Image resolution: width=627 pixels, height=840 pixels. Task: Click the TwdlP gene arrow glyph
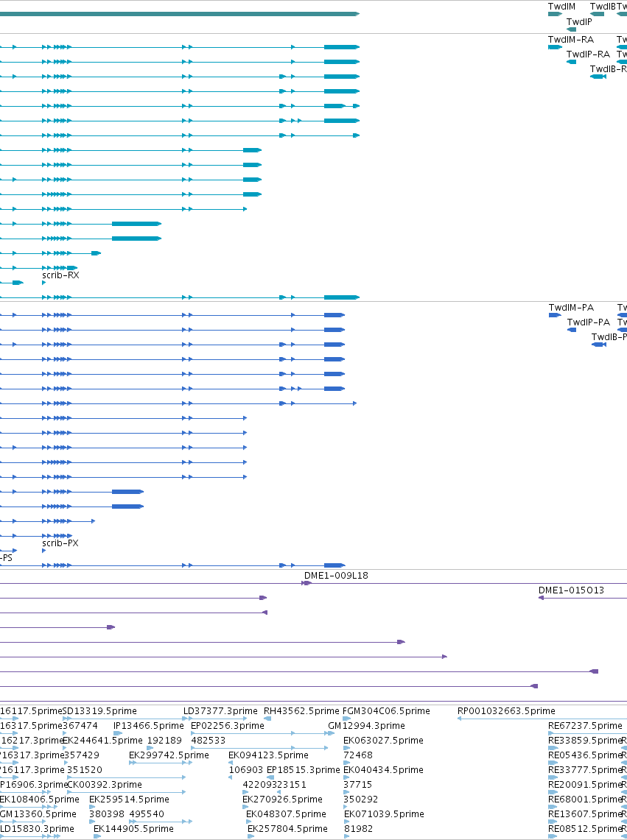pos(571,29)
